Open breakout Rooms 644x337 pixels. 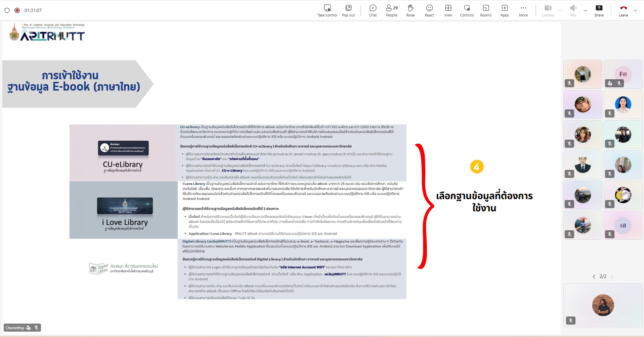point(485,10)
